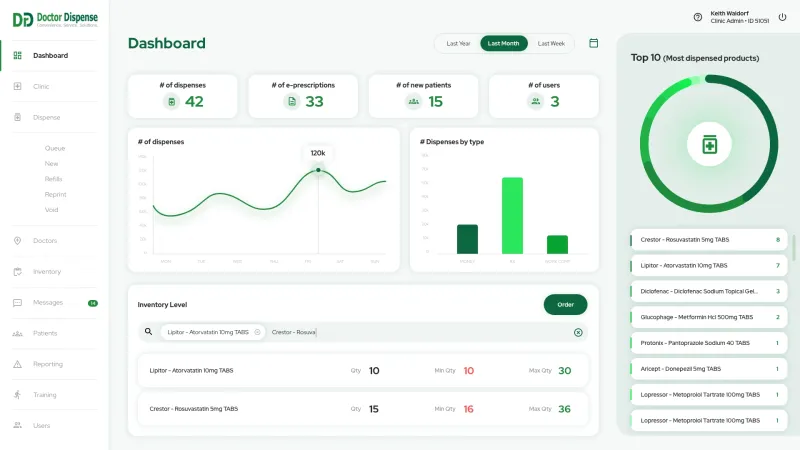This screenshot has width=800, height=450.
Task: Remove the Lipitor filter chip
Action: (x=257, y=331)
